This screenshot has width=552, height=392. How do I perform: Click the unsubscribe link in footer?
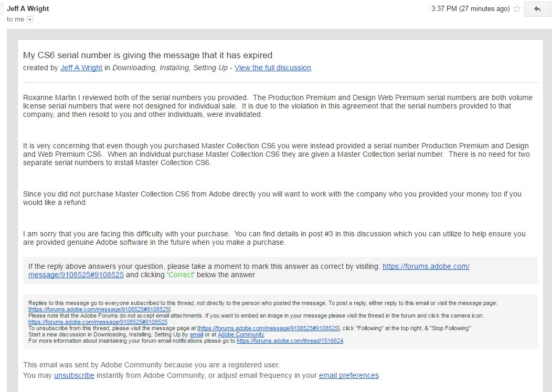pyautogui.click(x=74, y=375)
